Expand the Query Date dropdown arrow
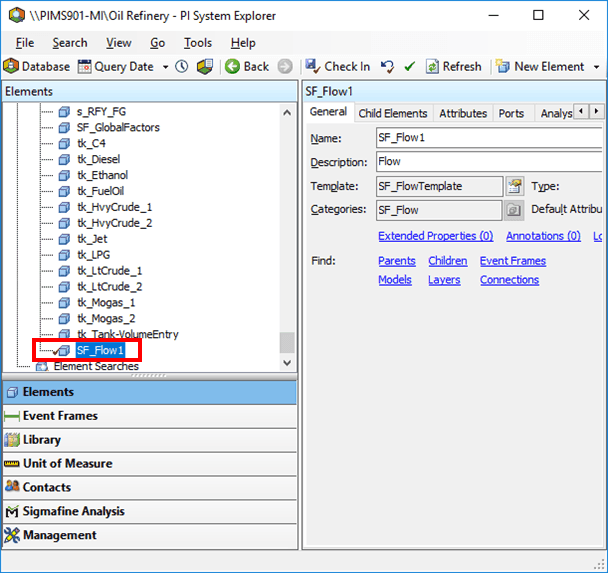 (x=166, y=67)
